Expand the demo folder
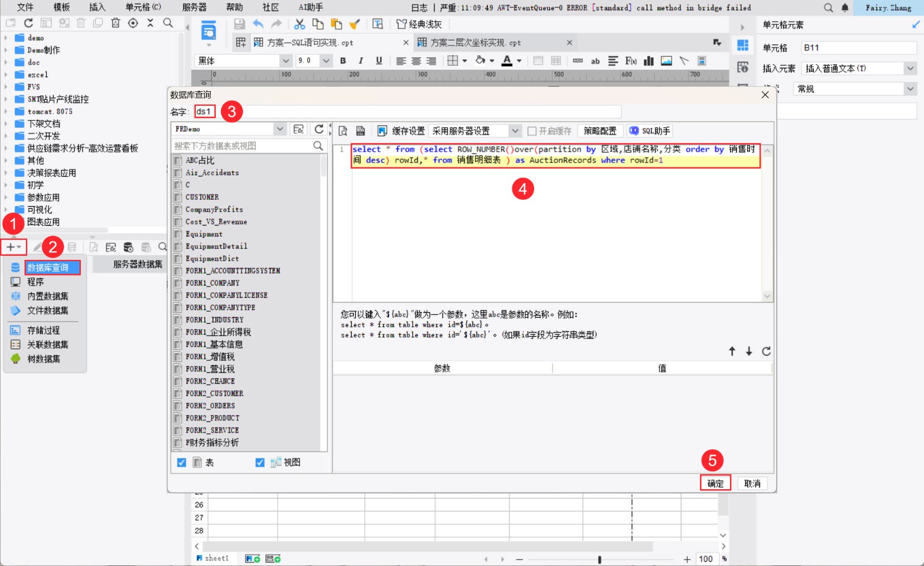 pyautogui.click(x=6, y=38)
